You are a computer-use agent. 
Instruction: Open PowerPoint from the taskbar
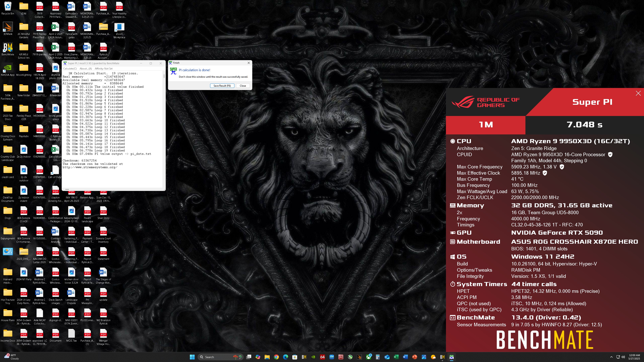pos(415,357)
